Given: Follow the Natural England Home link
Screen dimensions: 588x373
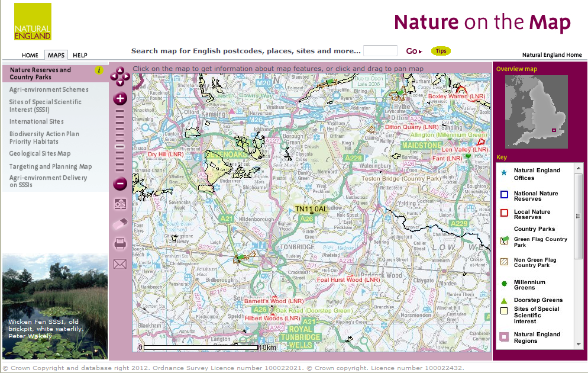Looking at the screenshot, I should tap(552, 55).
